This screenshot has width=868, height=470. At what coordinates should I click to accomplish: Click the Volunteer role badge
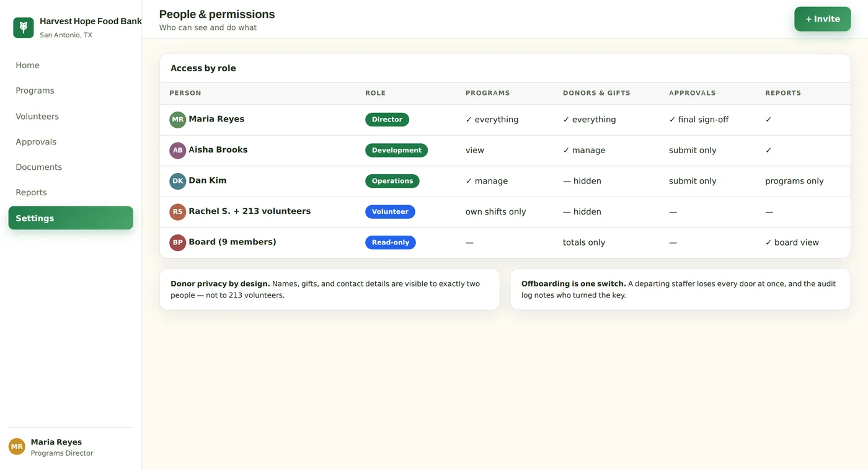[x=390, y=211]
